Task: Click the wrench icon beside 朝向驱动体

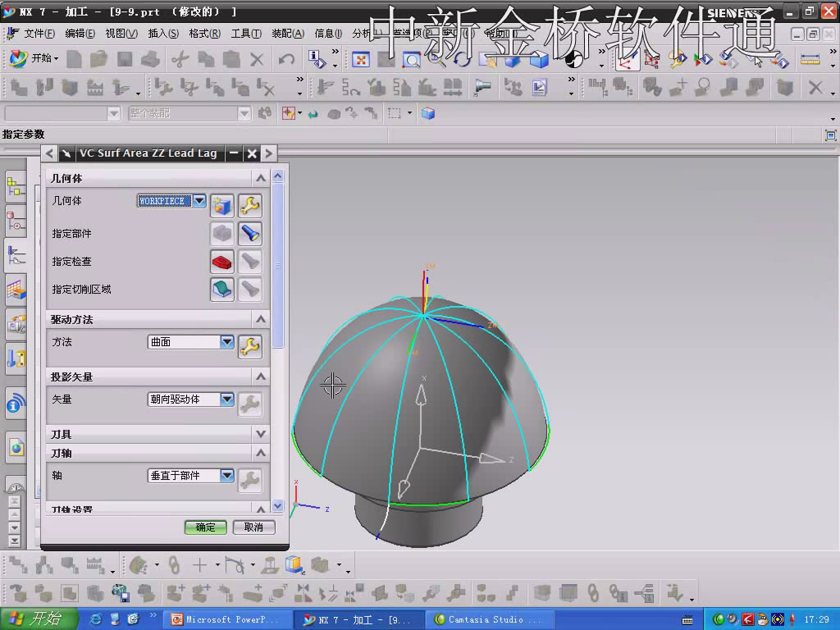Action: 250,404
